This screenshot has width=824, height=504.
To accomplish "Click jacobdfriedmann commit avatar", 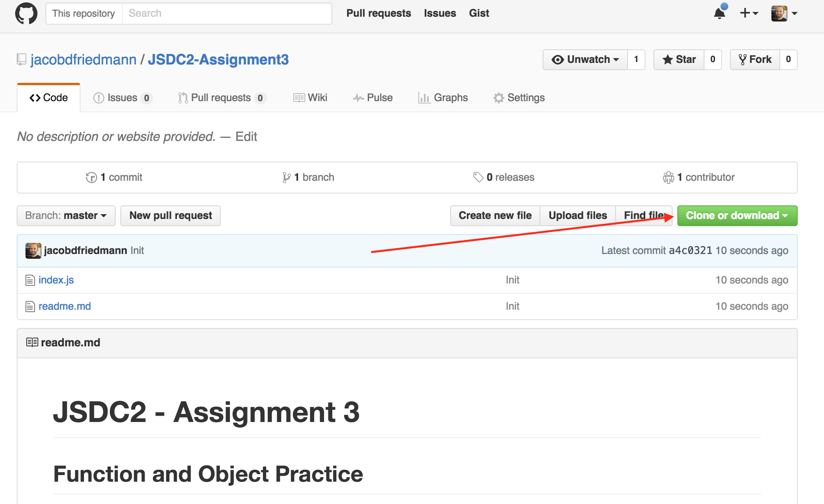I will point(33,250).
